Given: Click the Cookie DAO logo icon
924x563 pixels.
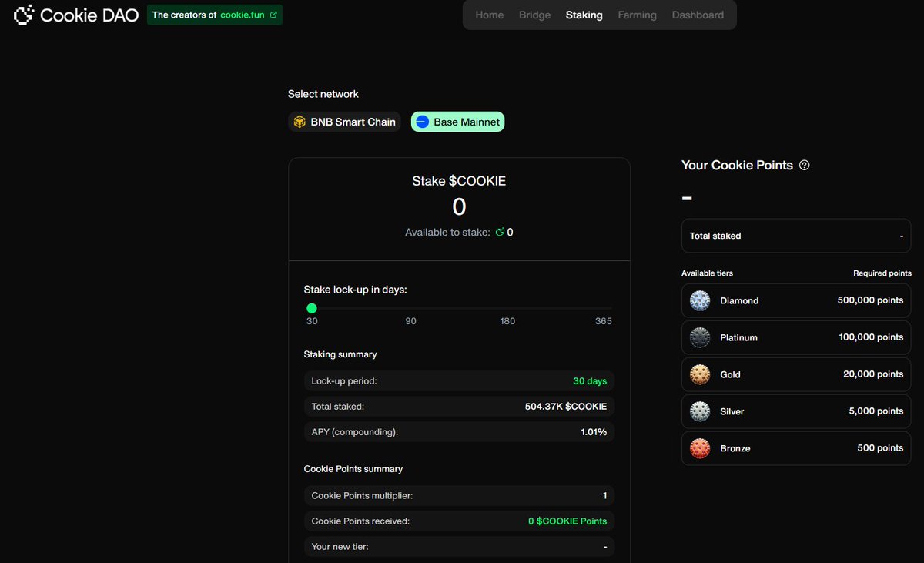Looking at the screenshot, I should [x=24, y=15].
